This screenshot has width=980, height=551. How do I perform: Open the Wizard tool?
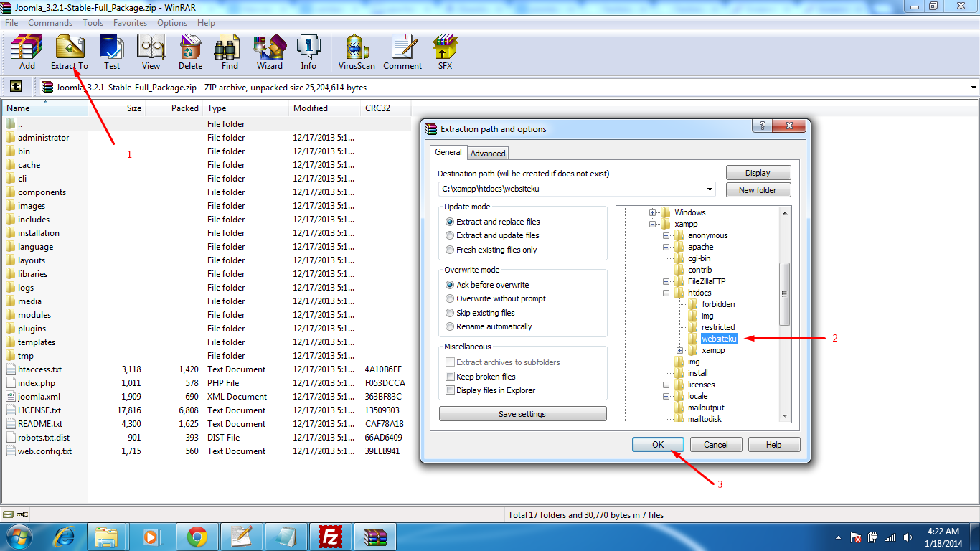click(270, 52)
